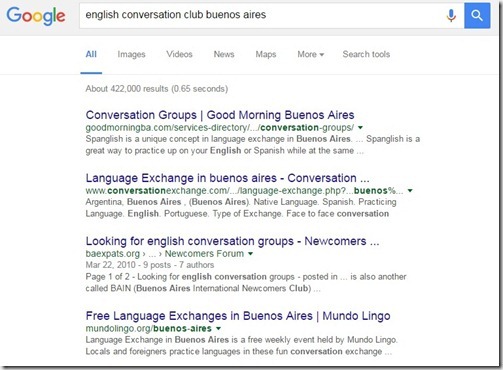The width and height of the screenshot is (503, 370).
Task: Expand arrow next to conversationexchange.com URL
Action: pyautogui.click(x=410, y=191)
